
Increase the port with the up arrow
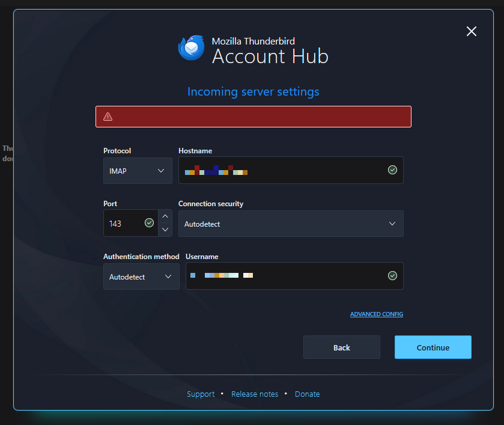(x=165, y=216)
